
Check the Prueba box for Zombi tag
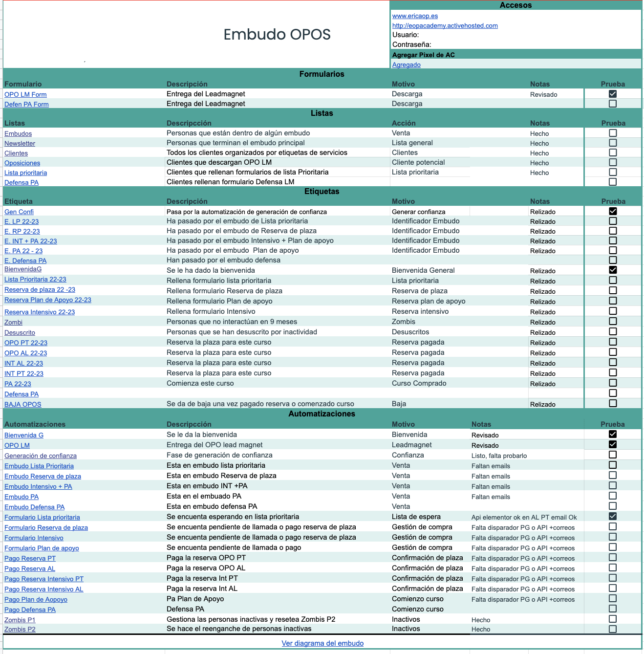tap(613, 321)
